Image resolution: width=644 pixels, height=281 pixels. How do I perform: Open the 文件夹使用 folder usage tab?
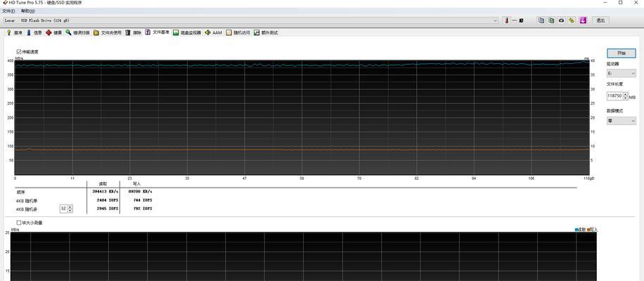coord(107,32)
